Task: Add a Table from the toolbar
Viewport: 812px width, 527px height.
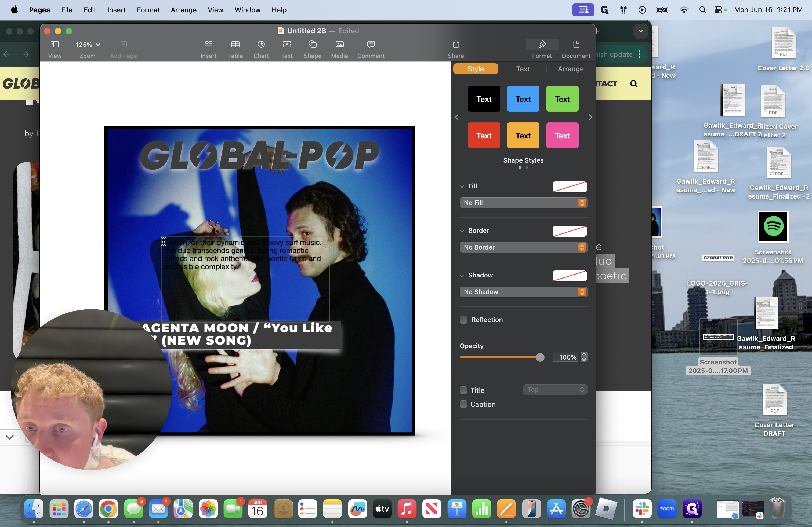Action: (235, 44)
